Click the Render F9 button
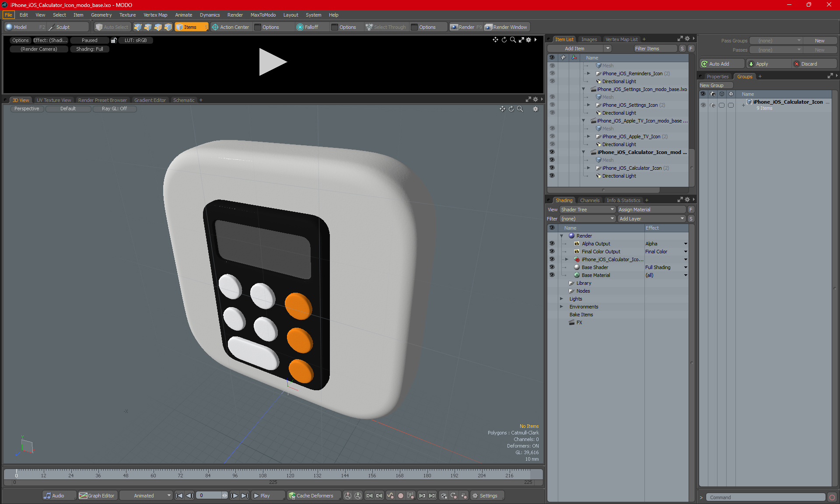 [466, 27]
